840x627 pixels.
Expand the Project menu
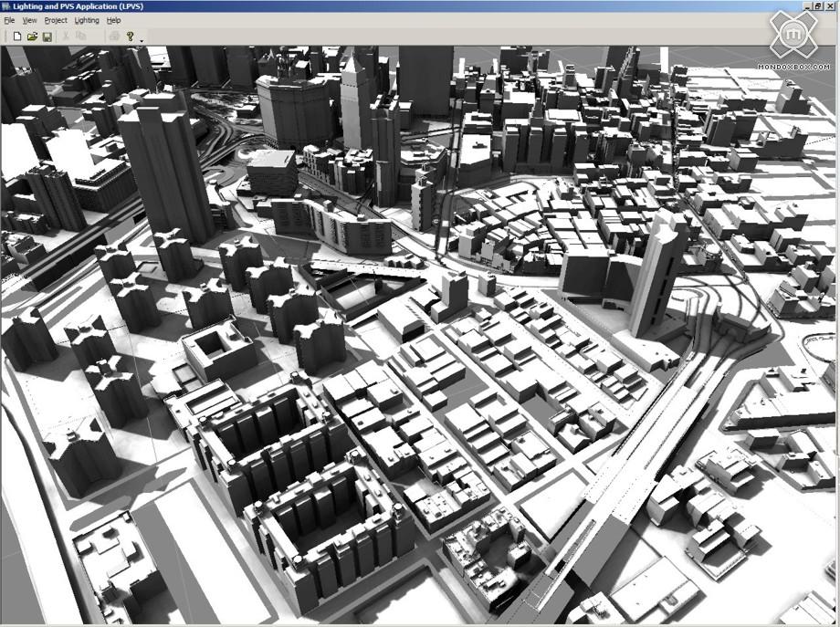[x=56, y=20]
